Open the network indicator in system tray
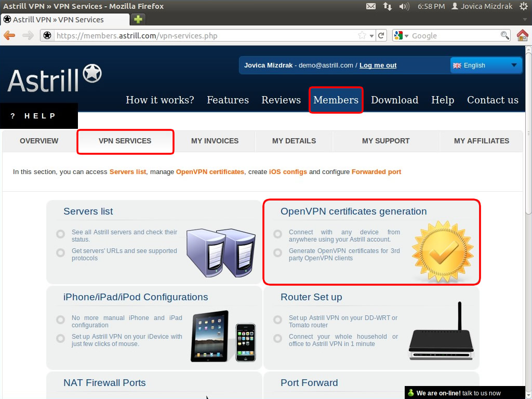Screen dimensions: 532x399 pos(388,6)
